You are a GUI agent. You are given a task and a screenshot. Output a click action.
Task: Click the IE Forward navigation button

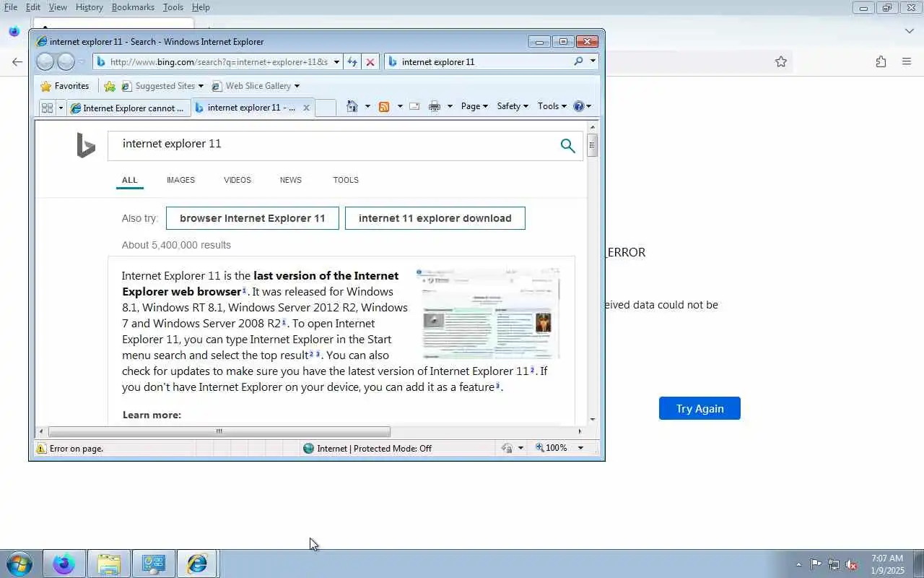pos(66,61)
